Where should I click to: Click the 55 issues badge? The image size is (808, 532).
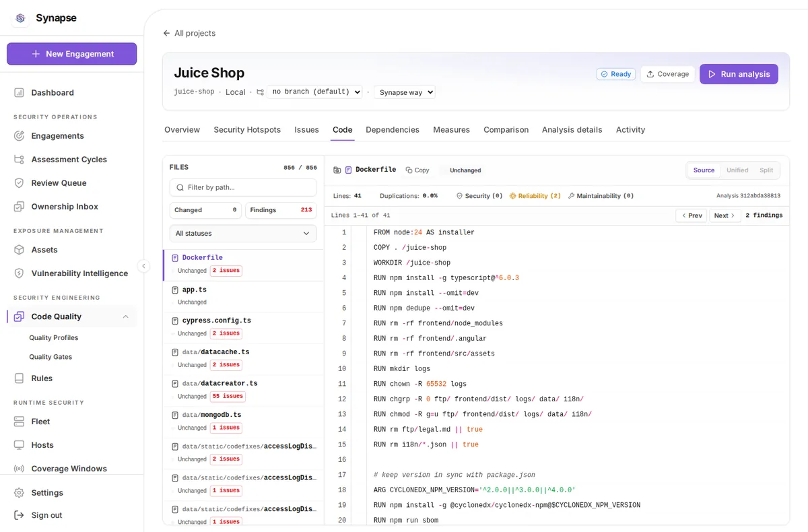[x=228, y=397]
